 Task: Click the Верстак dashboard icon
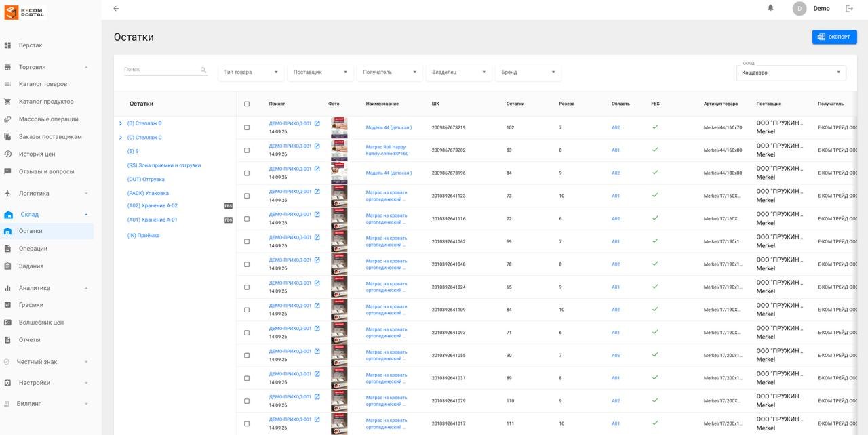(7, 45)
